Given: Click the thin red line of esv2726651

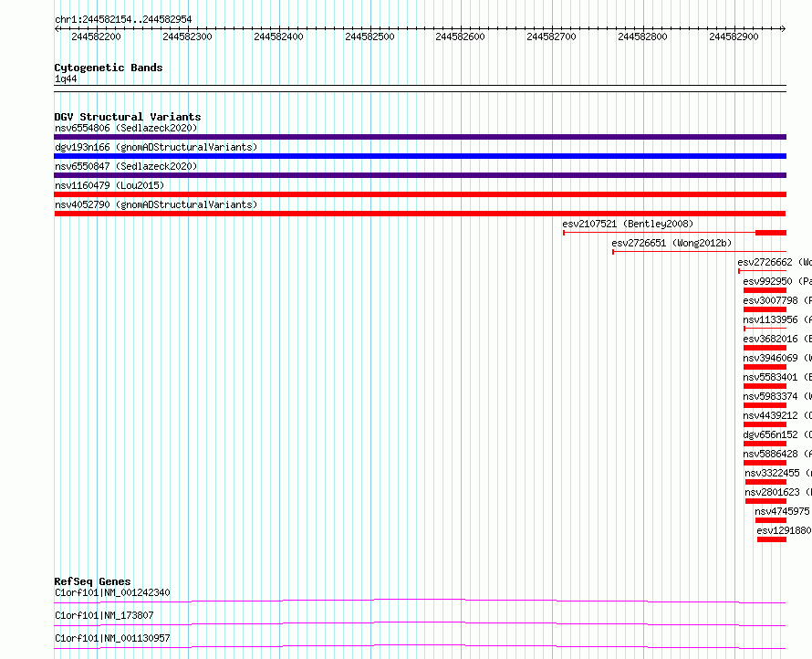Looking at the screenshot, I should coord(700,252).
